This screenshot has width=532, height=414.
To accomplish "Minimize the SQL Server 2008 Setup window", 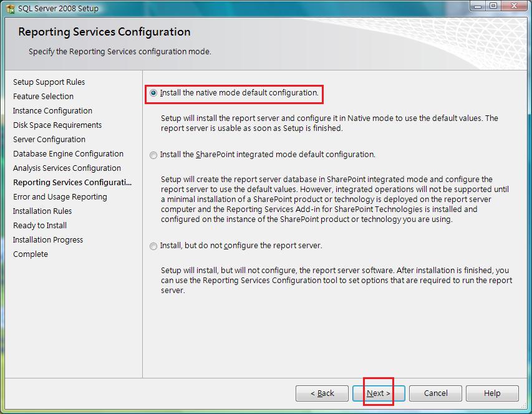I will point(478,6).
